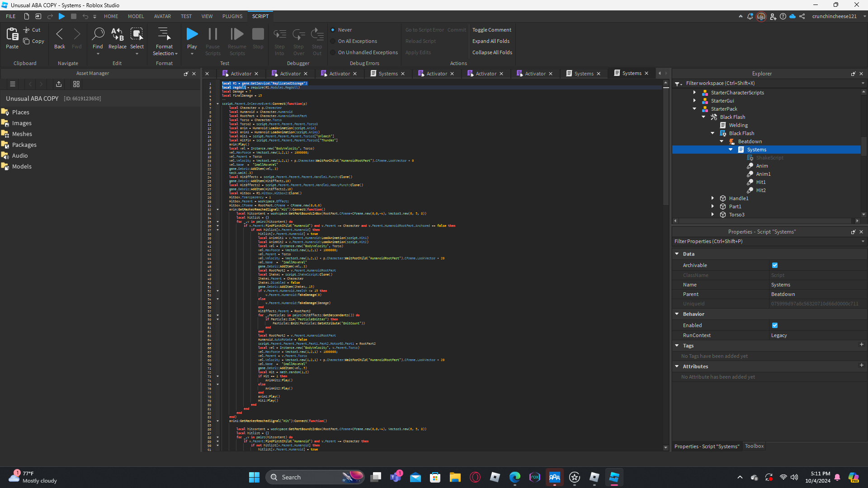Screen dimensions: 868x488
Task: Select the Never debug errors option
Action: 341,30
